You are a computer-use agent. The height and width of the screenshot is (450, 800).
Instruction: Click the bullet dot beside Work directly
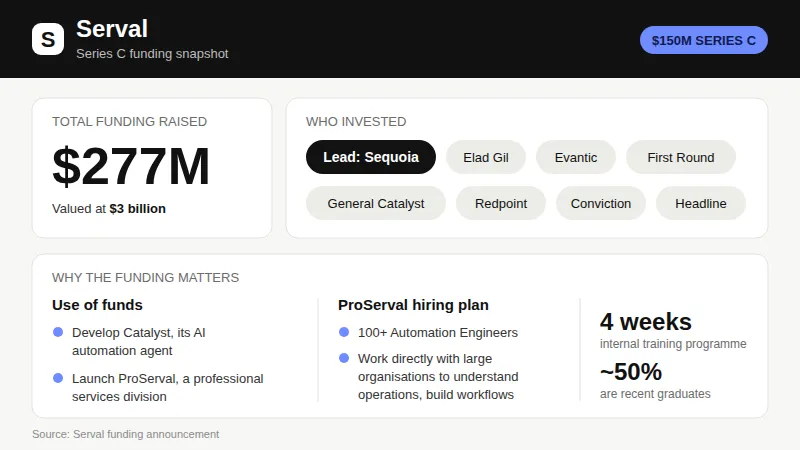pyautogui.click(x=344, y=358)
